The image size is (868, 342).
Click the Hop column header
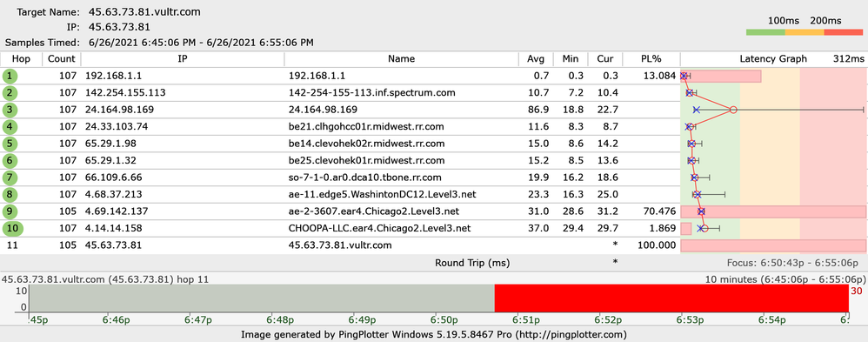click(20, 59)
